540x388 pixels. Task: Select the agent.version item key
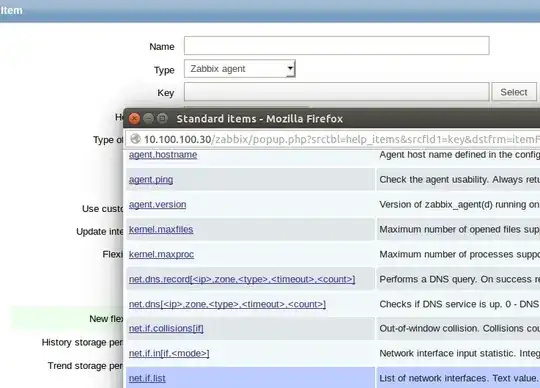coord(157,205)
